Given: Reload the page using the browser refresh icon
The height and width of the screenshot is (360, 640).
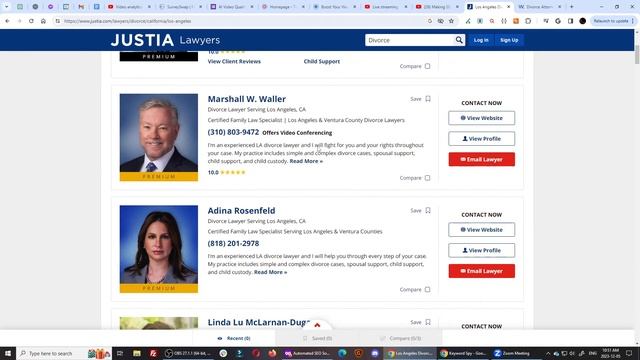Looking at the screenshot, I should (31, 21).
